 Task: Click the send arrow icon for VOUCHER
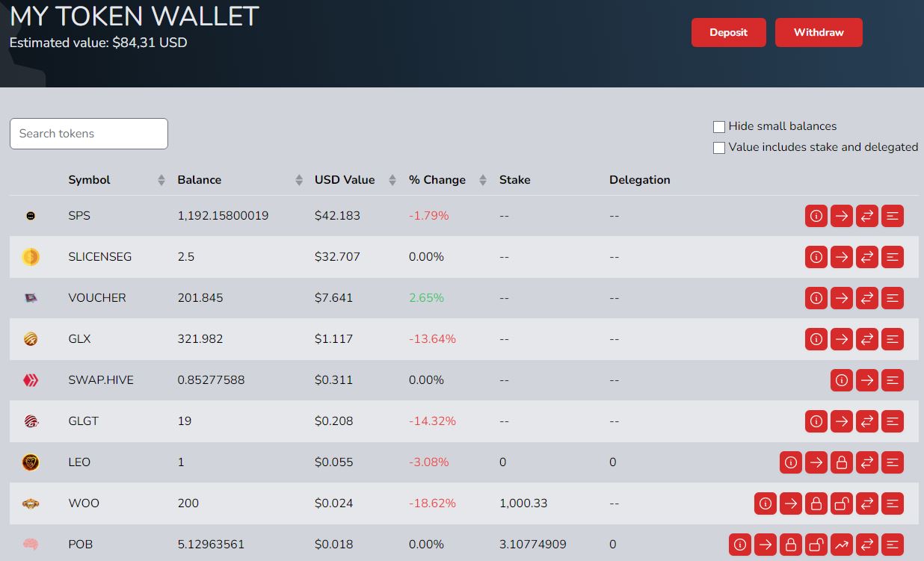pyautogui.click(x=842, y=298)
